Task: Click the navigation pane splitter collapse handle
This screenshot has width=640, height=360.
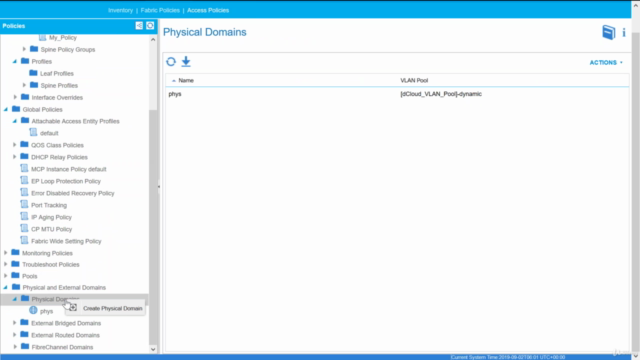Action: click(x=159, y=187)
